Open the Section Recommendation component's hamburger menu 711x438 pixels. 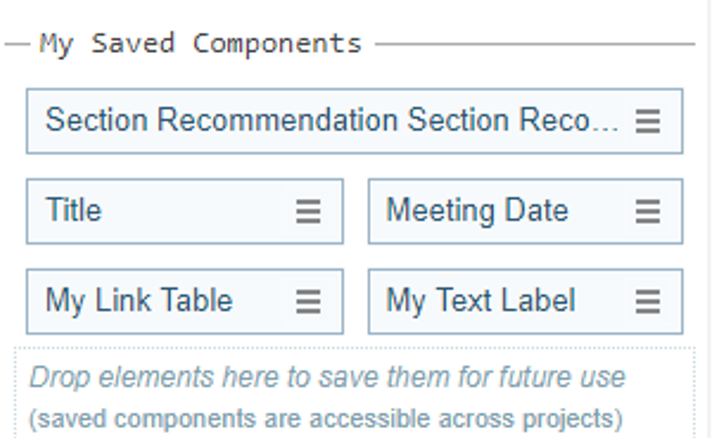click(x=648, y=121)
